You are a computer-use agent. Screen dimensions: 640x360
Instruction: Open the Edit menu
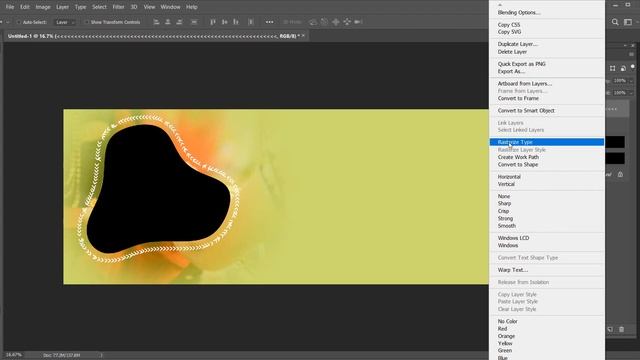pyautogui.click(x=25, y=7)
